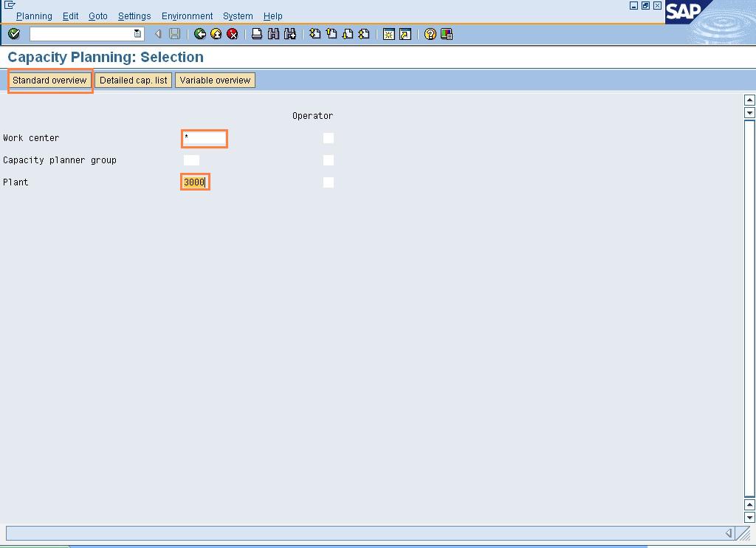Click the green Back arrow icon
The image size is (756, 548).
click(x=200, y=34)
